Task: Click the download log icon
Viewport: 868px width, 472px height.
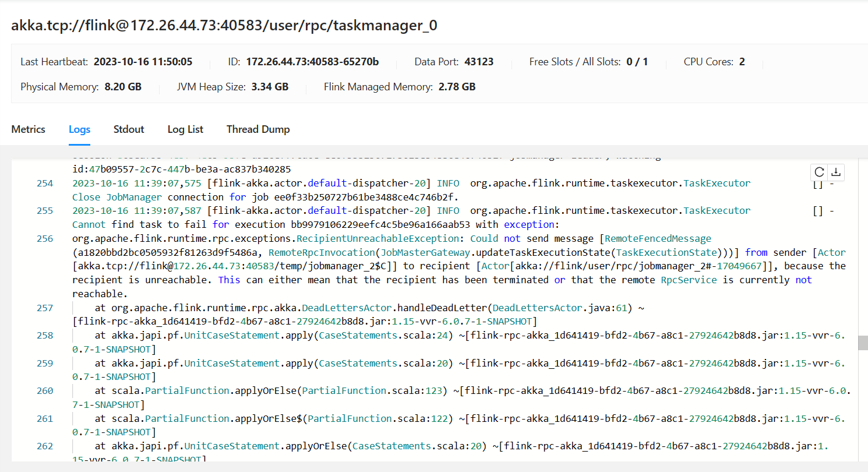Action: (x=836, y=172)
